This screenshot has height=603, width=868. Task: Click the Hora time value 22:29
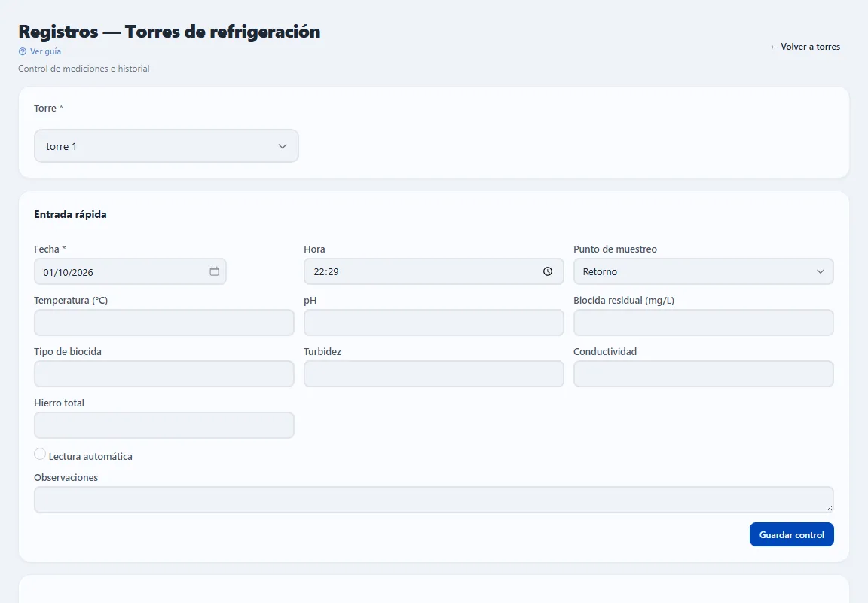pos(326,272)
